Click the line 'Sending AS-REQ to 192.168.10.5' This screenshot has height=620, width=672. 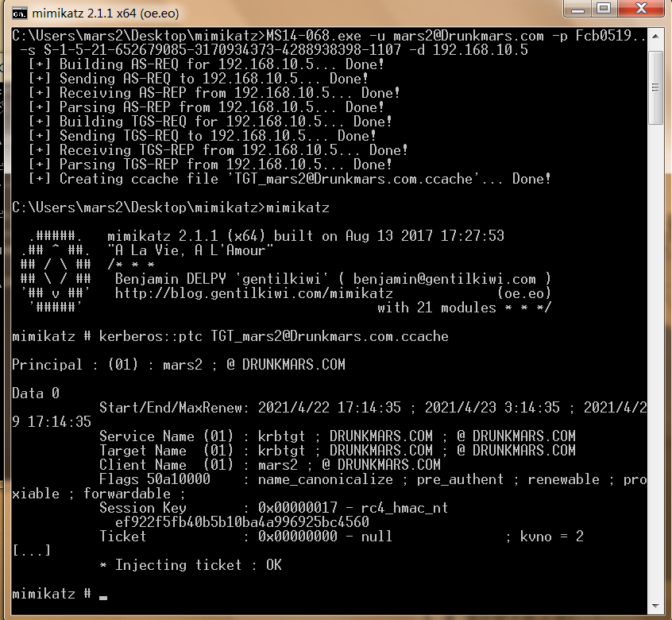coord(198,79)
